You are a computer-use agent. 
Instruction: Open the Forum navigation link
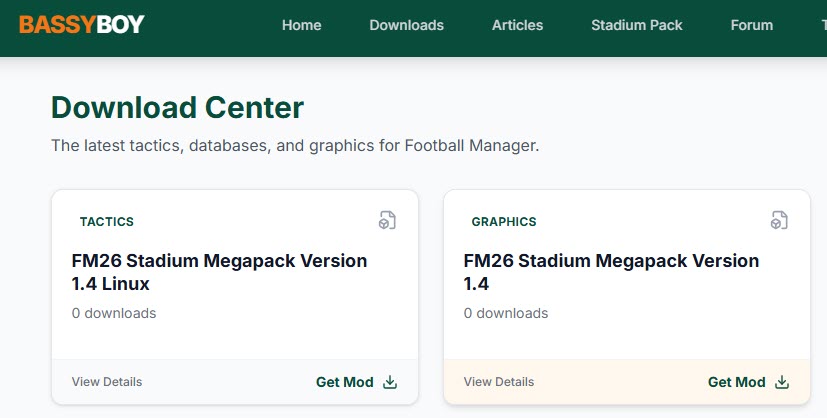coord(751,25)
